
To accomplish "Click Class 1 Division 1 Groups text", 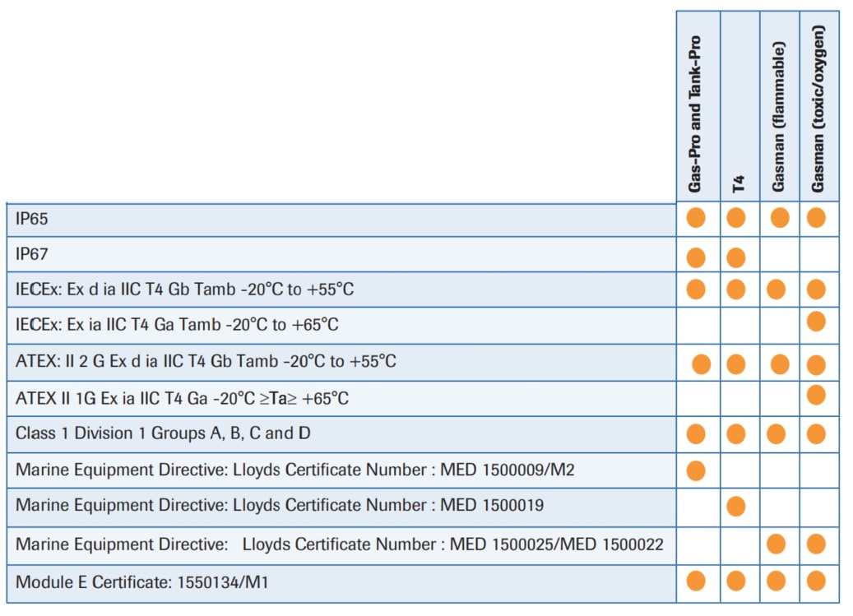I will pyautogui.click(x=163, y=433).
